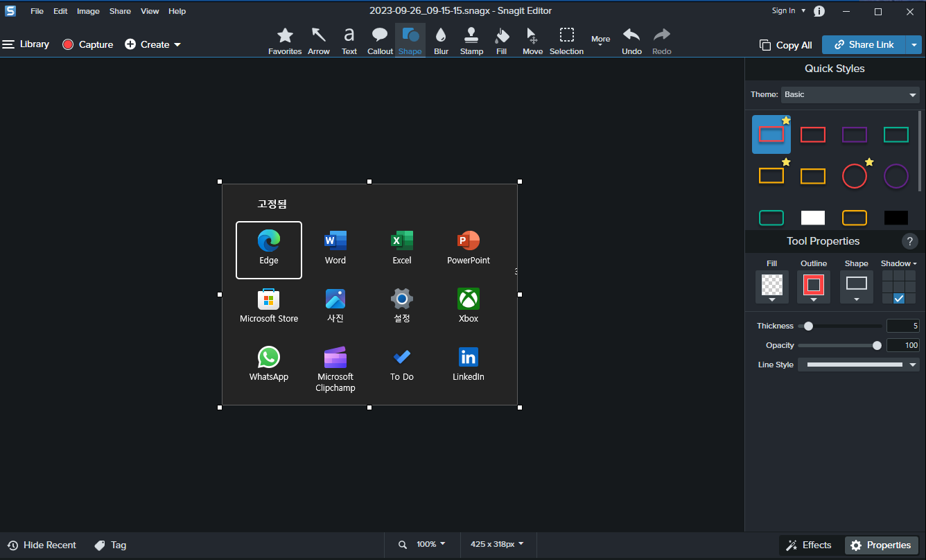Click Hide Recent button
Viewport: 926px width, 560px height.
[42, 545]
